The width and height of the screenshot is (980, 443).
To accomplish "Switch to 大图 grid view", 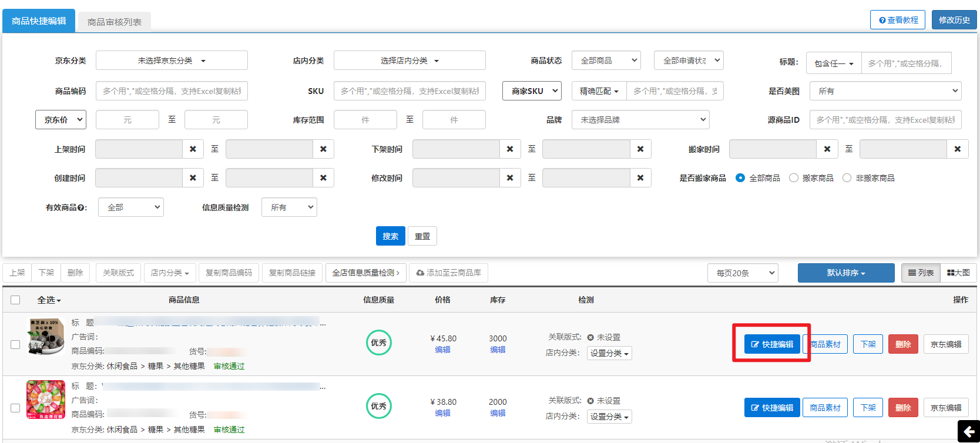I will [958, 273].
